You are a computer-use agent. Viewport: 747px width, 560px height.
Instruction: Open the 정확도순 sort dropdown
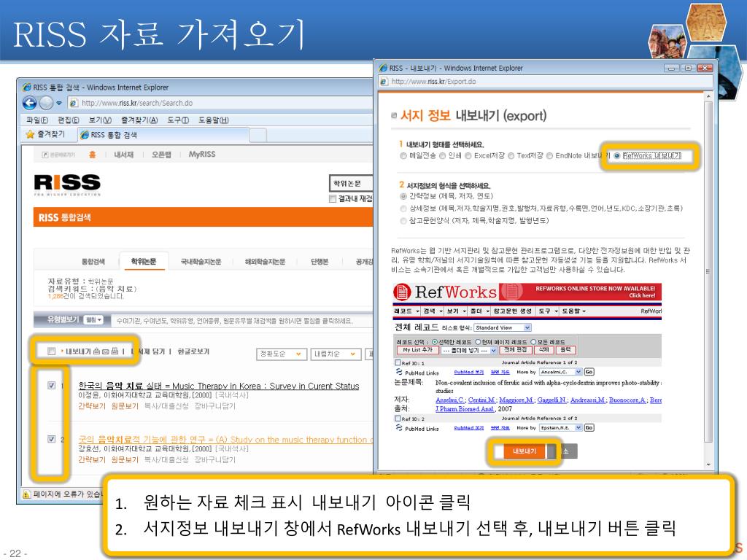tap(281, 354)
